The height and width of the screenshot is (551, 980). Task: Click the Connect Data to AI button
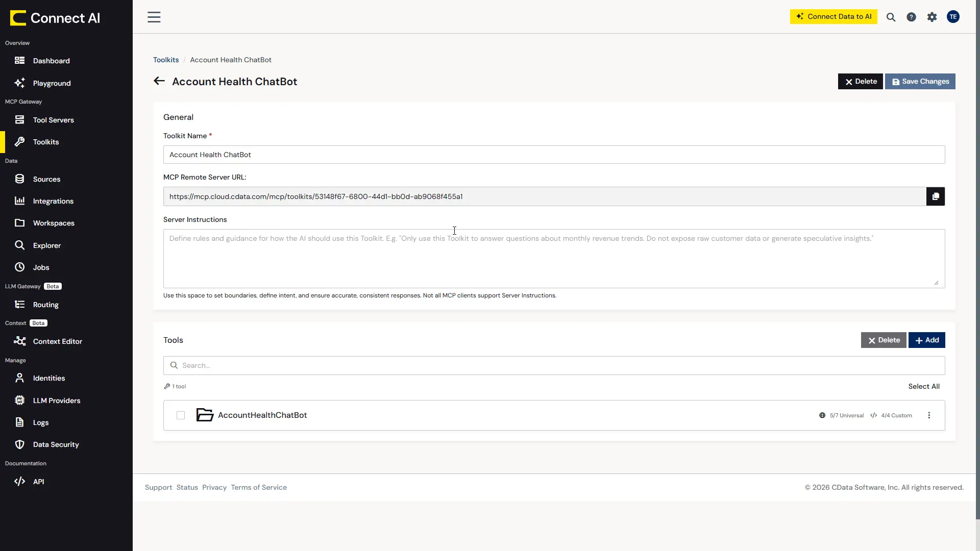click(x=834, y=16)
